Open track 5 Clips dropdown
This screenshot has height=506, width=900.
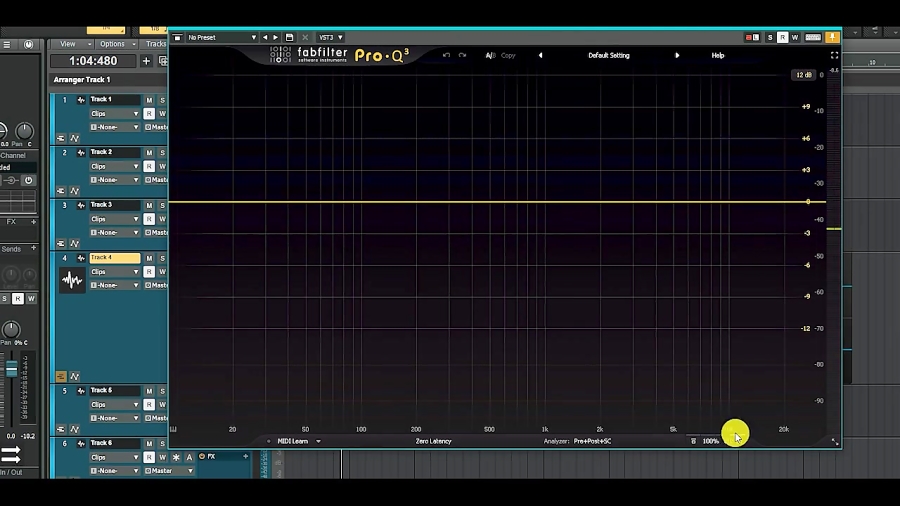114,404
